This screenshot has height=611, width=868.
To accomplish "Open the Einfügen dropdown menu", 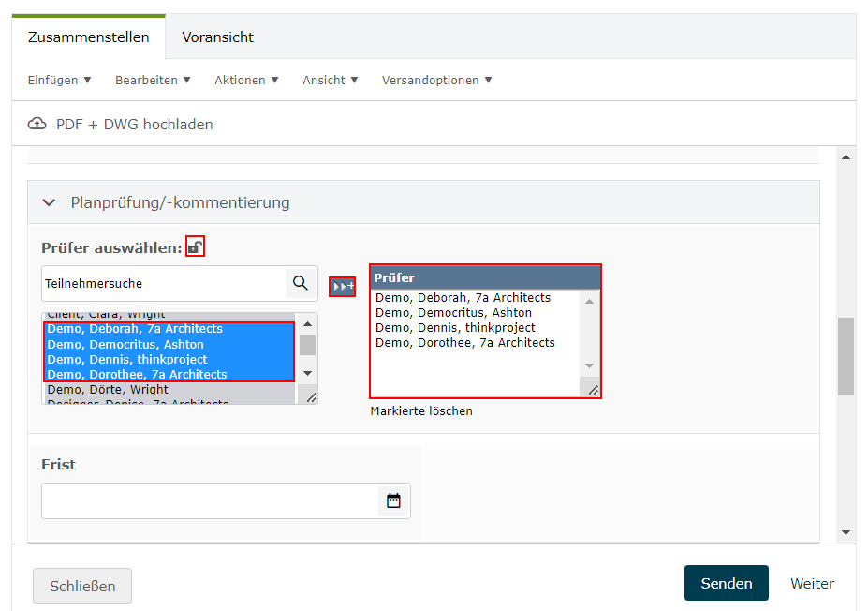I will (x=60, y=81).
